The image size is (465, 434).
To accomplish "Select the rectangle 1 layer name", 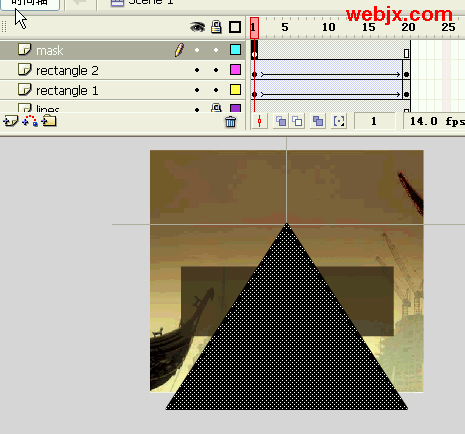I will [67, 91].
